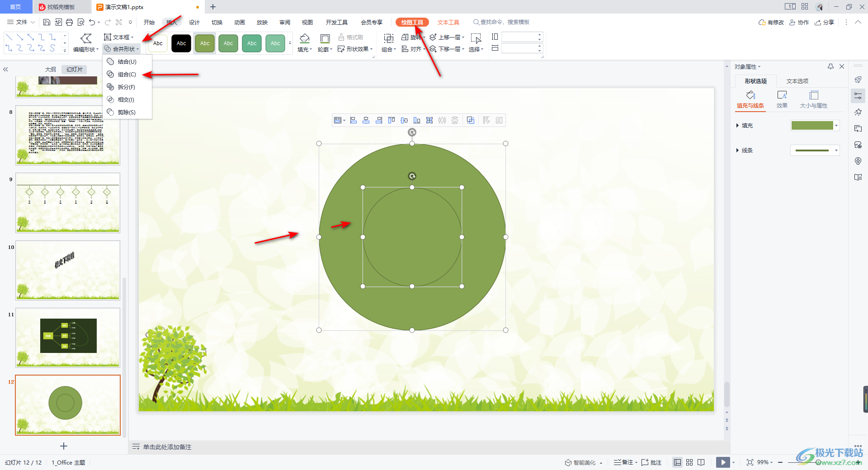868x470 pixels.
Task: Open the fill color dropdown in properties
Action: pos(836,126)
